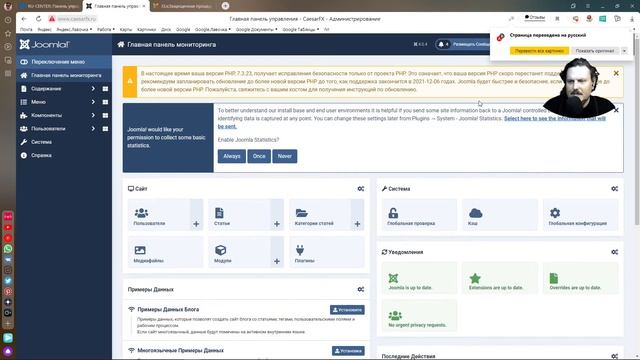Open the Глобальная проверка tile
640x360 pixels.
tap(420, 215)
